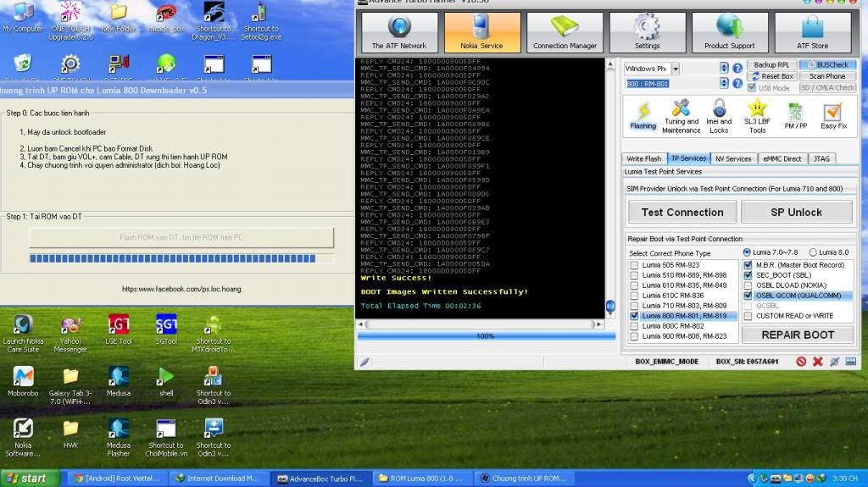The height and width of the screenshot is (487, 868).
Task: Open SGTool desktop icon
Action: [x=166, y=329]
